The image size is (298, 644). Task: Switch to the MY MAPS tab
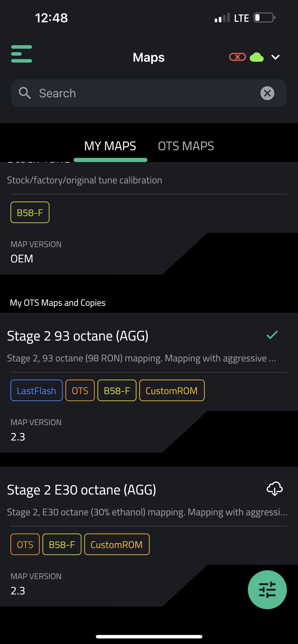tap(110, 146)
